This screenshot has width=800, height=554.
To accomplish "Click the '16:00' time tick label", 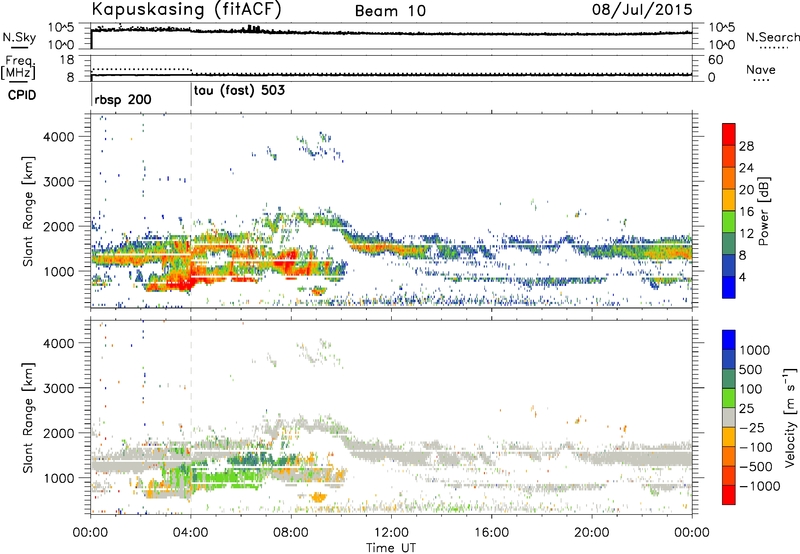I will [491, 533].
